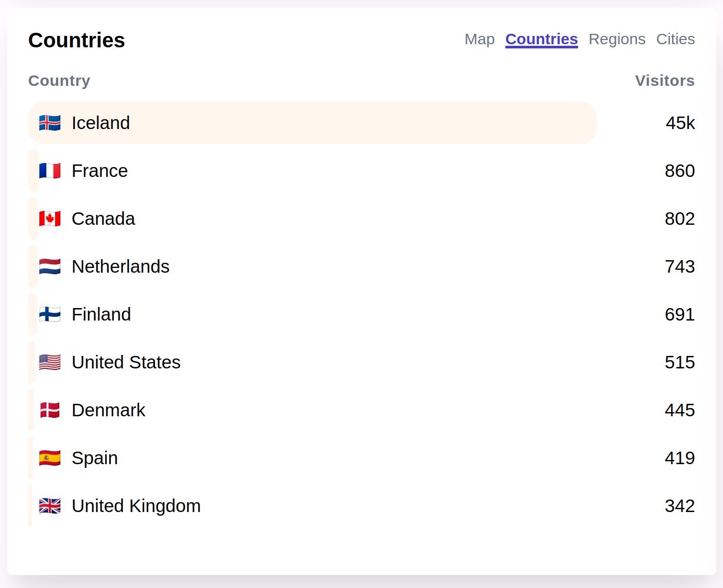Click the Canada flag icon

tap(50, 219)
